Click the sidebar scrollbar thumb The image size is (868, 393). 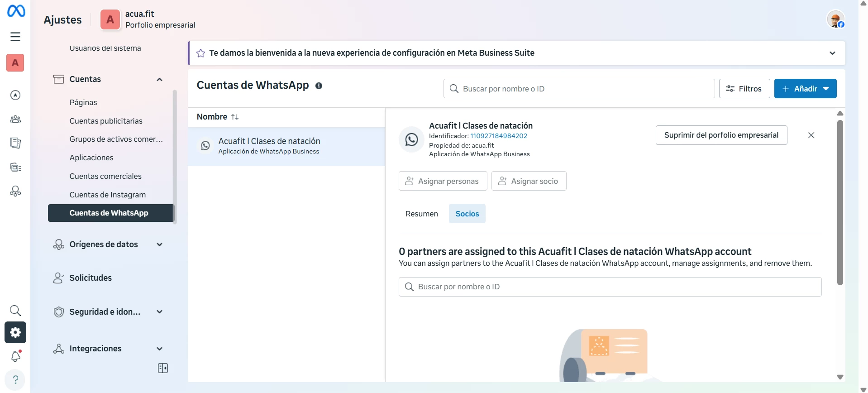coord(175,157)
